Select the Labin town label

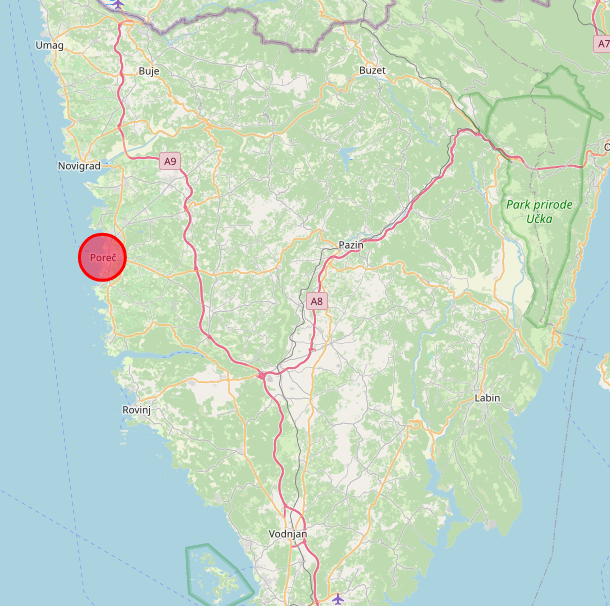(487, 398)
